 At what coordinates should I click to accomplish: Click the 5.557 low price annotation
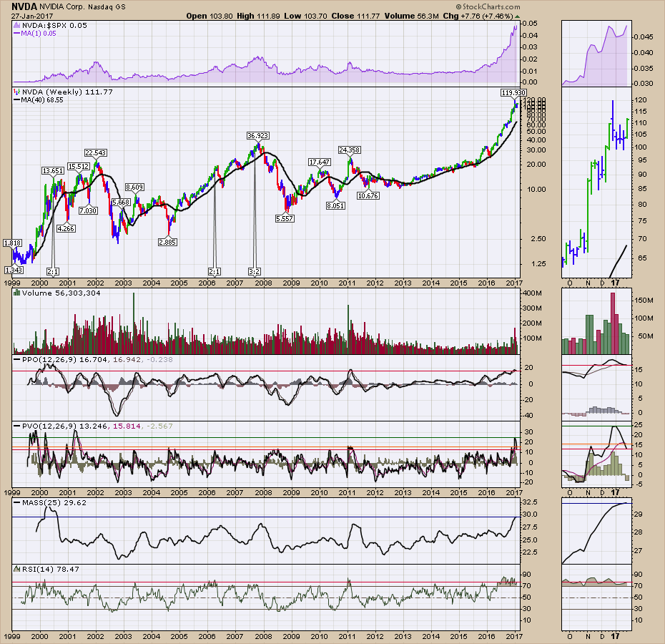click(285, 219)
